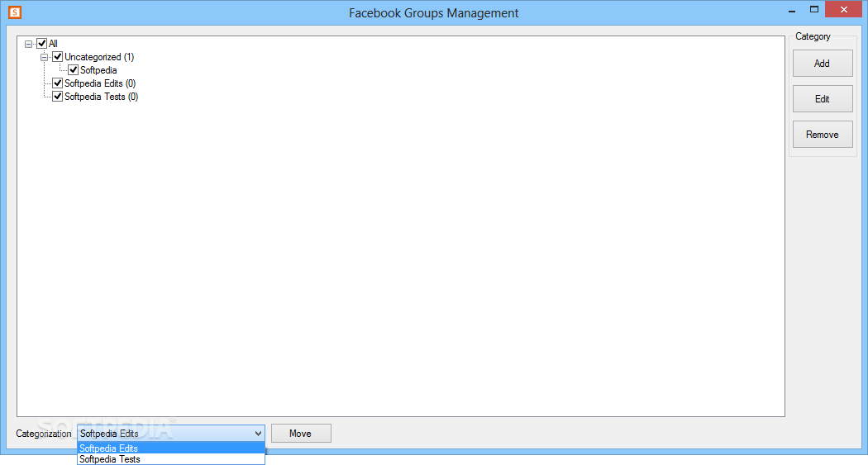Close the Facebook Groups Management window

click(x=844, y=9)
